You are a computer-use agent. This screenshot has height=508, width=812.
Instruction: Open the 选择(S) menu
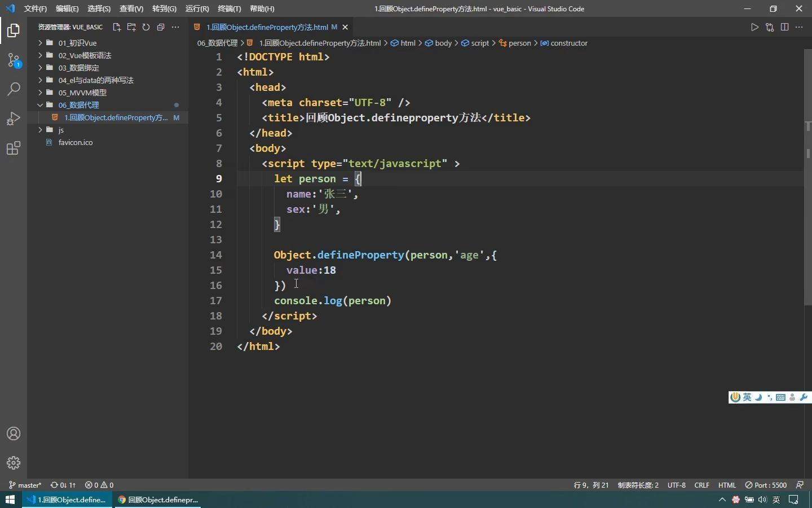point(99,8)
